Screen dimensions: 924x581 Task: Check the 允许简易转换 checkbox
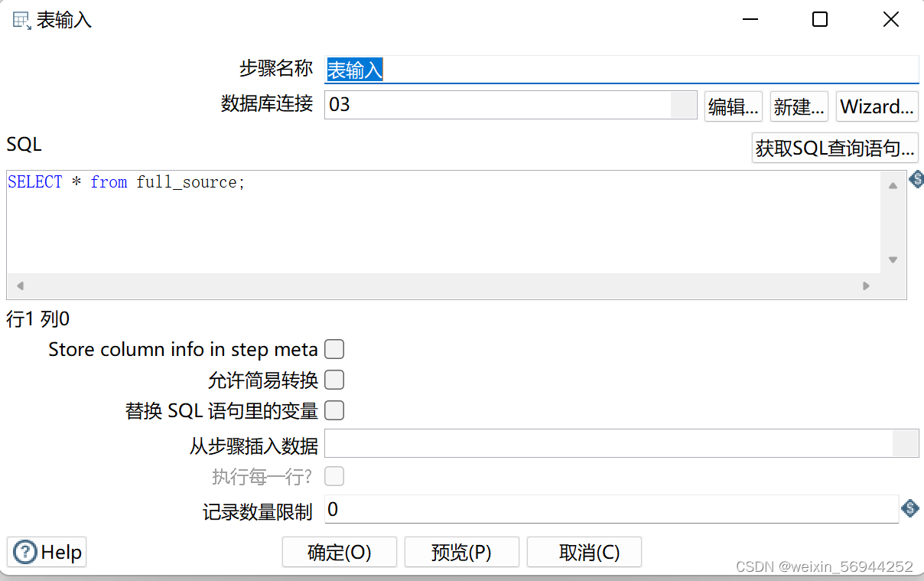[x=334, y=380]
